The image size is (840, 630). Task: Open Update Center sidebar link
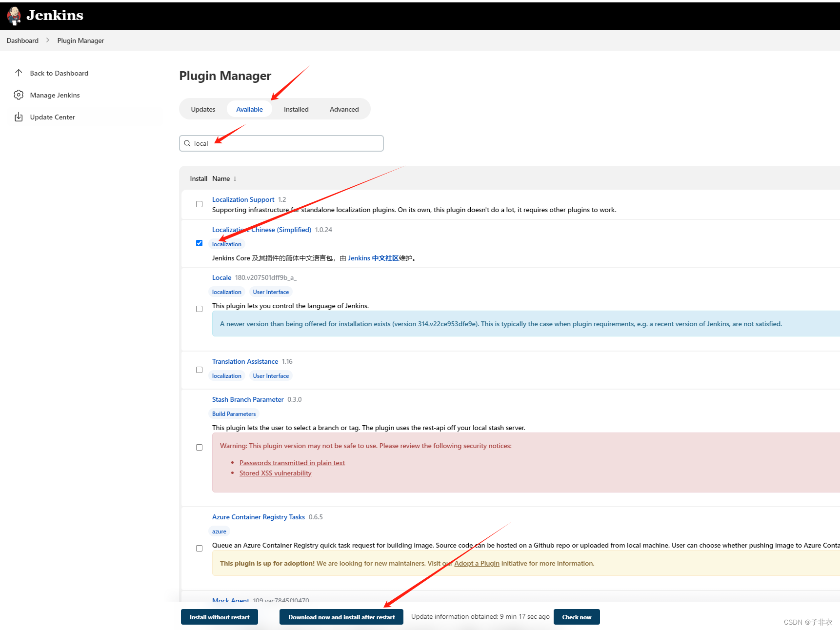tap(52, 117)
